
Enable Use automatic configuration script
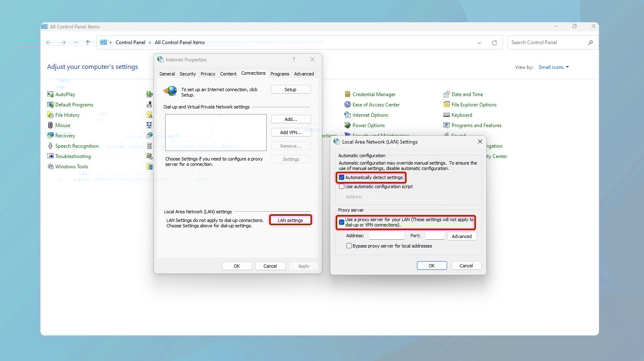point(342,186)
